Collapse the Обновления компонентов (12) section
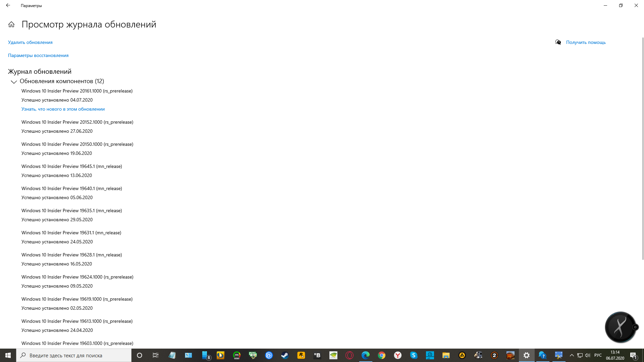This screenshot has height=362, width=644. pos(14,81)
